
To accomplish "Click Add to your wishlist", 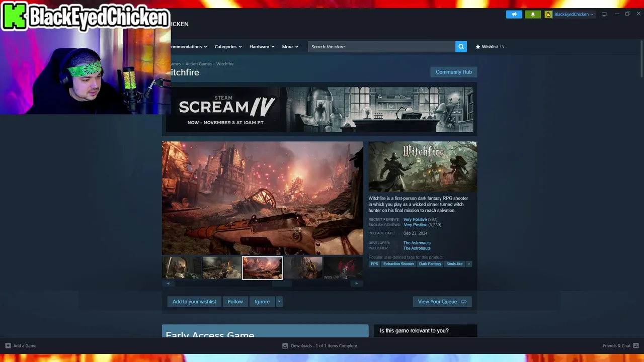I will 194,302.
